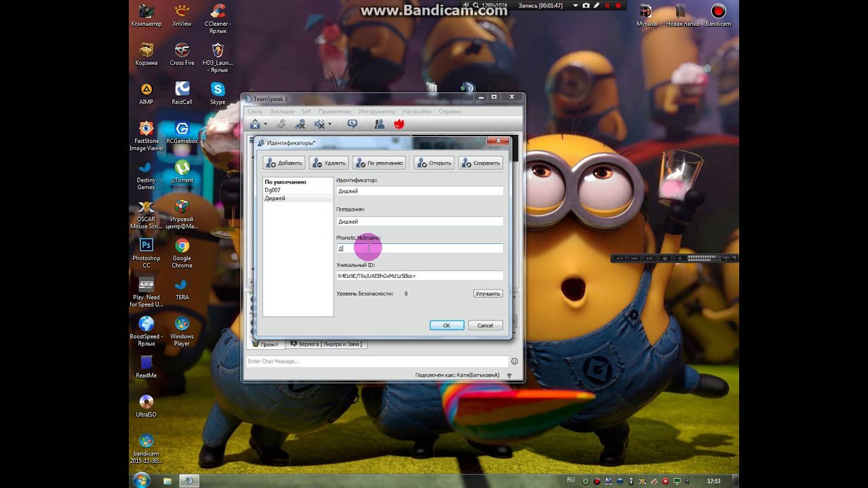Open Настройки menu in TeamSpeak
The image size is (868, 488).
point(416,111)
